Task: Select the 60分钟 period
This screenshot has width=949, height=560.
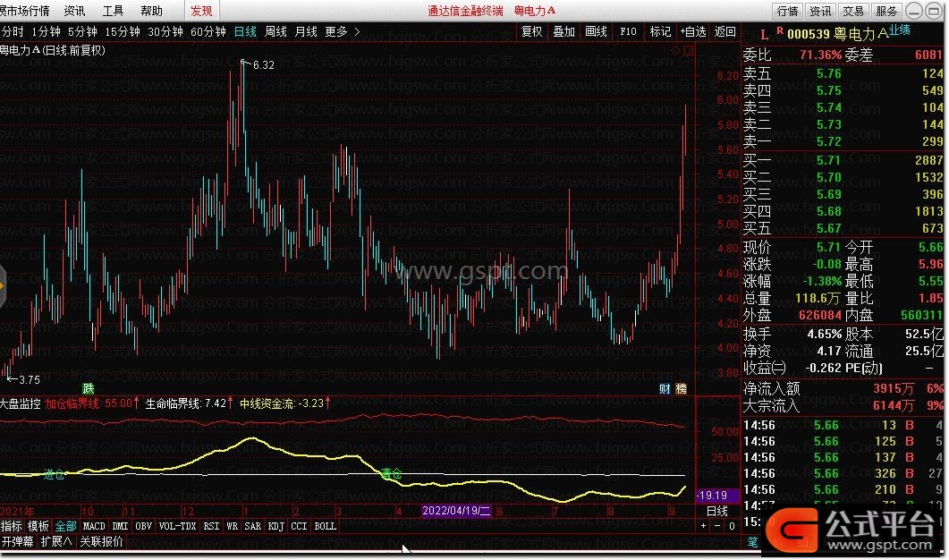Action: click(208, 31)
